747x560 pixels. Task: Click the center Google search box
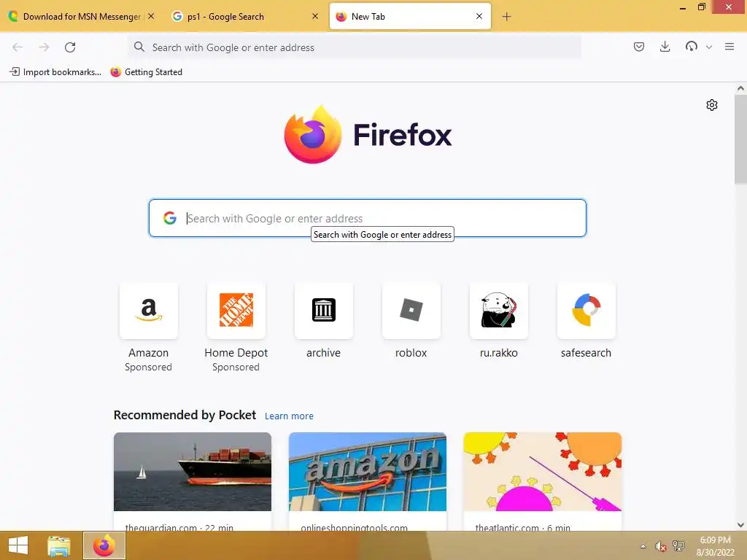[368, 218]
